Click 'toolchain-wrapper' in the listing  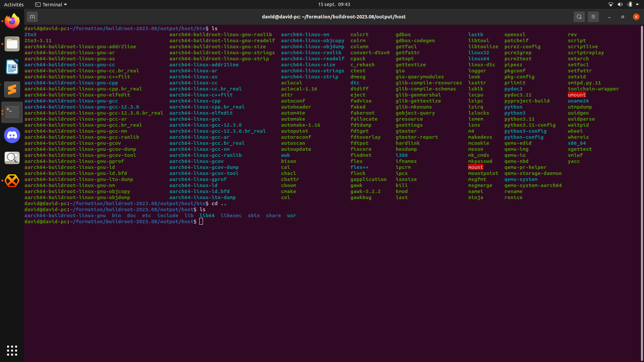point(593,89)
